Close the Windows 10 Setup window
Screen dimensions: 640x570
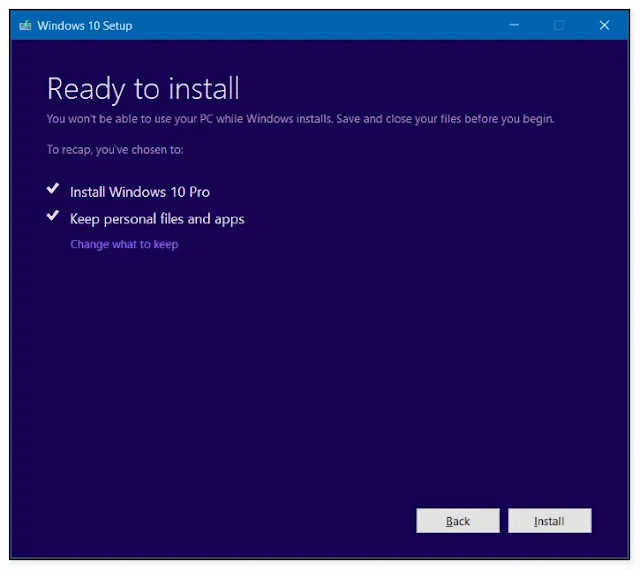604,25
